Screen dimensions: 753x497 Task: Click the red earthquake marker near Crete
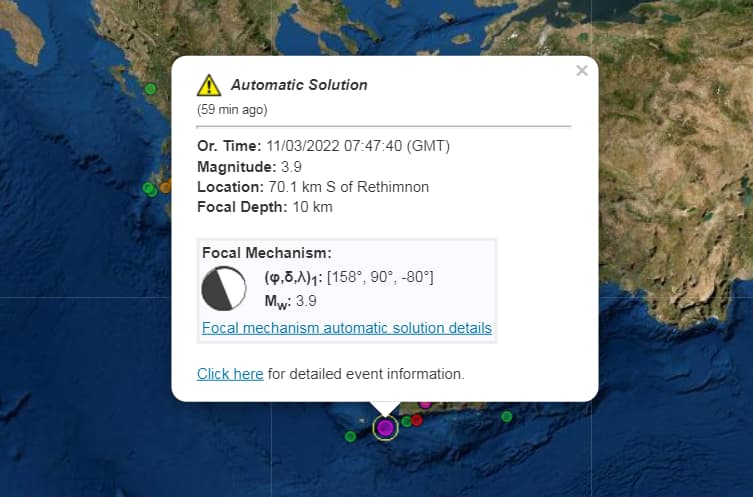point(417,420)
